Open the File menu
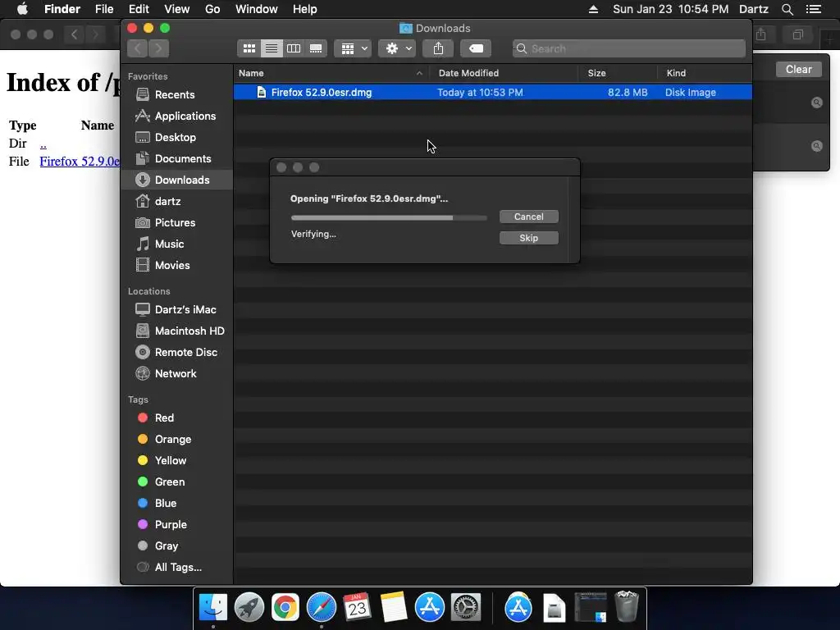Screen dimensions: 840x630 [x=104, y=9]
